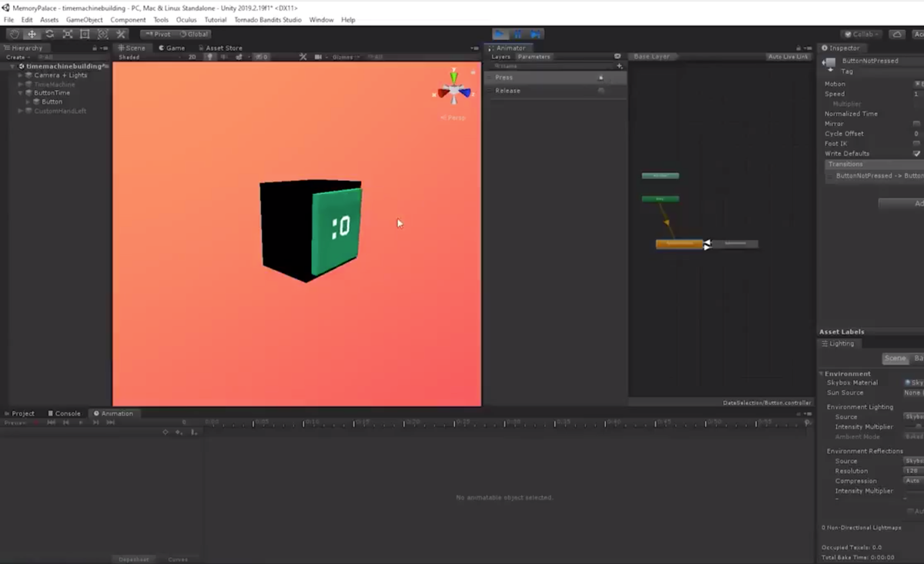The image size is (924, 564).
Task: Toggle scene lighting with the lightbulb icon
Action: pyautogui.click(x=209, y=57)
